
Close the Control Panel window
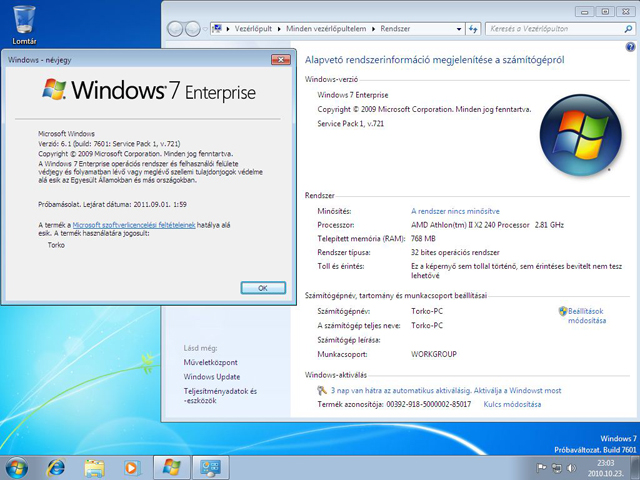[x=625, y=11]
